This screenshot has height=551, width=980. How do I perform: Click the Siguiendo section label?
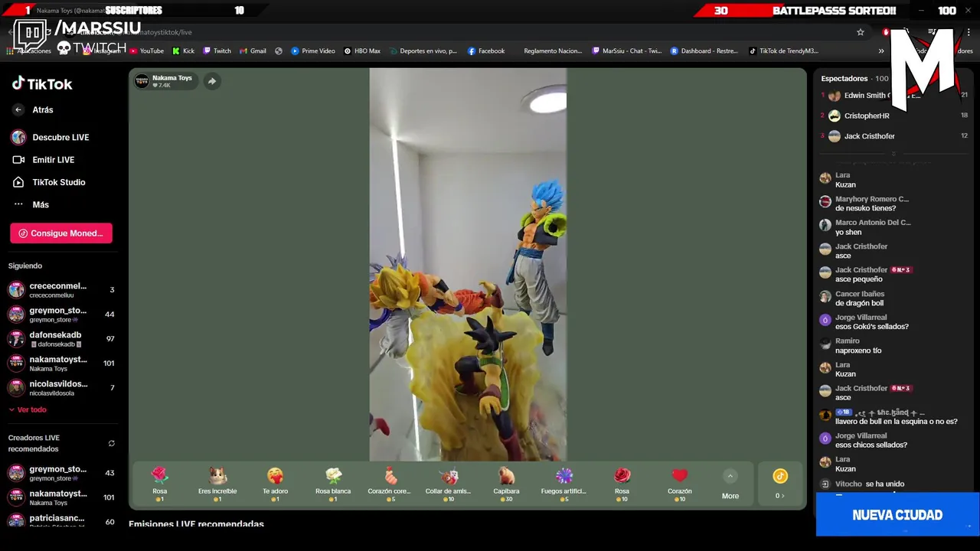25,266
